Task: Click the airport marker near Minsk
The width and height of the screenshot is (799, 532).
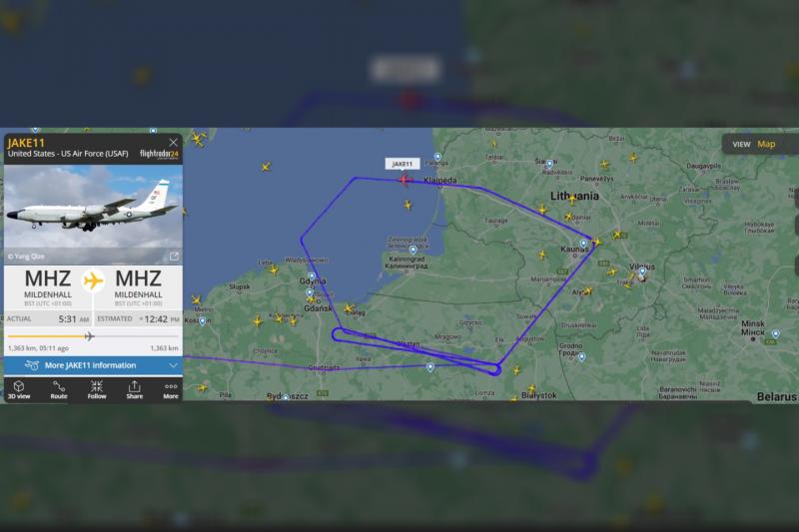Action: pos(776,334)
